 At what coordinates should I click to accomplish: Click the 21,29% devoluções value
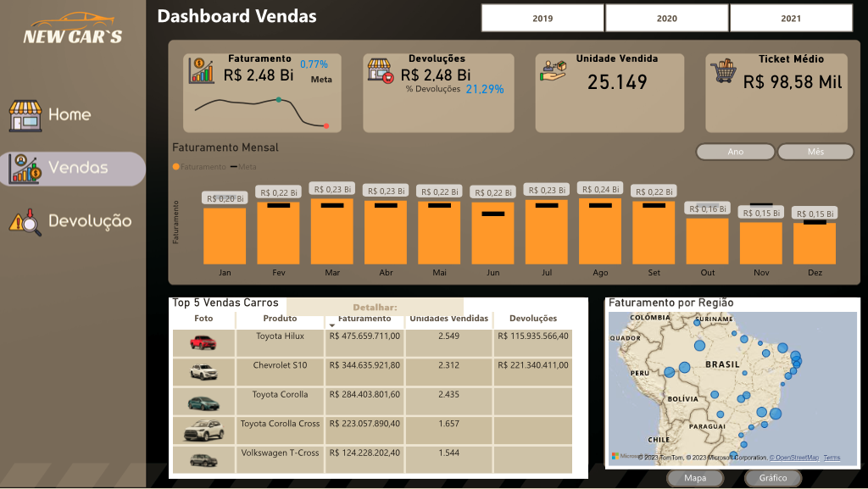point(484,89)
